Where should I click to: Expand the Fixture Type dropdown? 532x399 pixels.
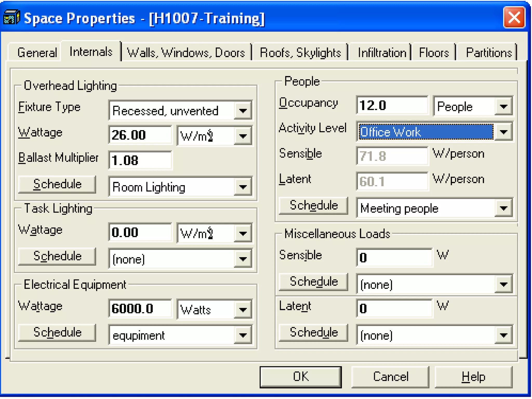[243, 111]
